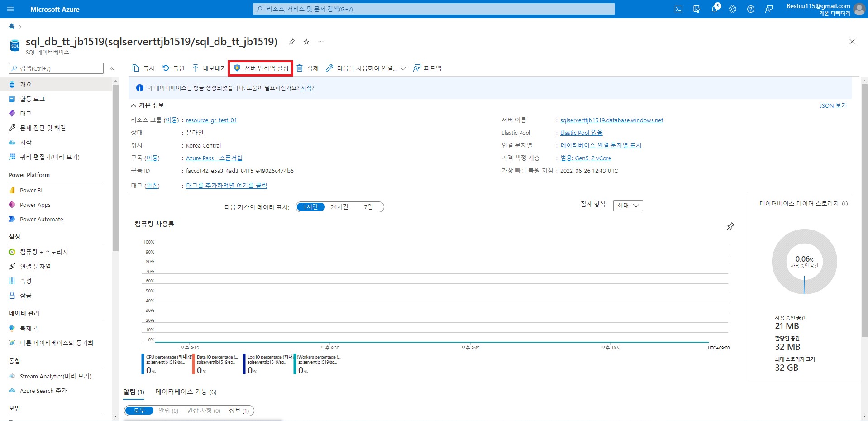
Task: Click the Restore (복원) toolbar button
Action: click(173, 68)
